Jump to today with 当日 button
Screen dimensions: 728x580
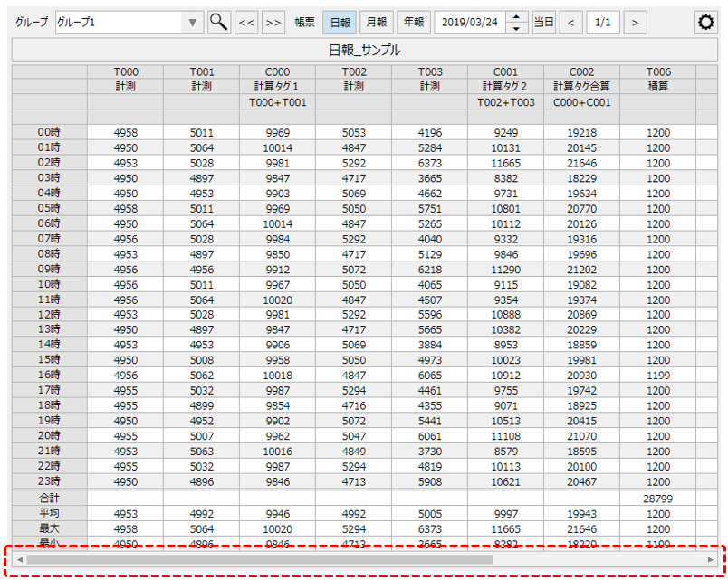tap(543, 23)
